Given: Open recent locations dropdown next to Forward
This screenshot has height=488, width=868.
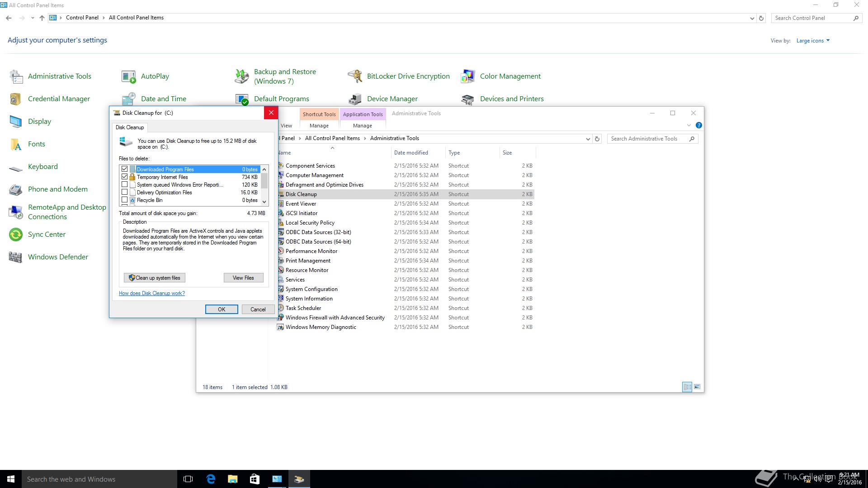Looking at the screenshot, I should [33, 18].
